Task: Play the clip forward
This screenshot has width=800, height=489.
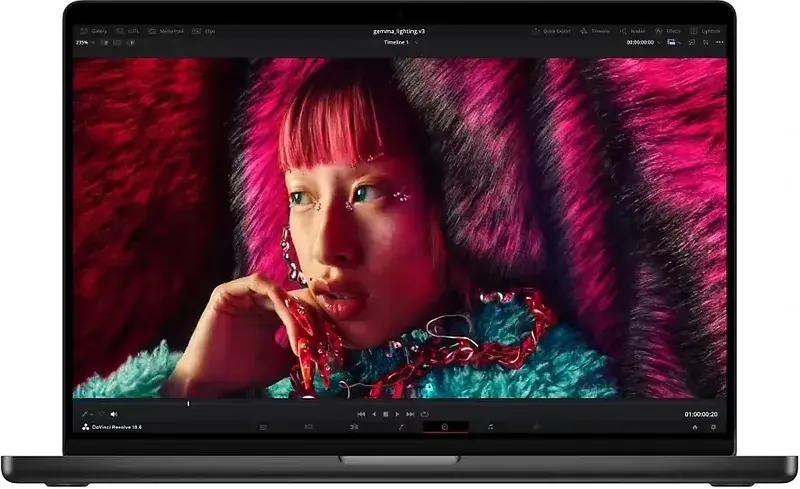Action: tap(397, 414)
